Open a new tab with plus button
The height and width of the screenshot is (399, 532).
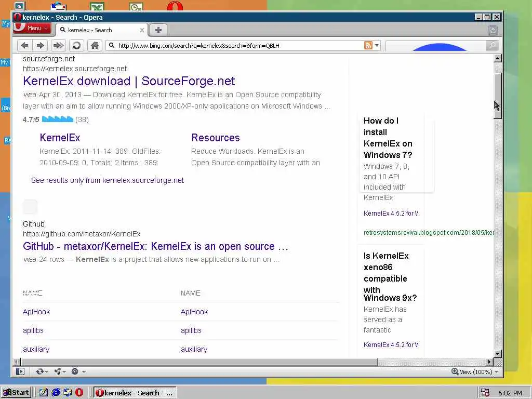[x=158, y=30]
